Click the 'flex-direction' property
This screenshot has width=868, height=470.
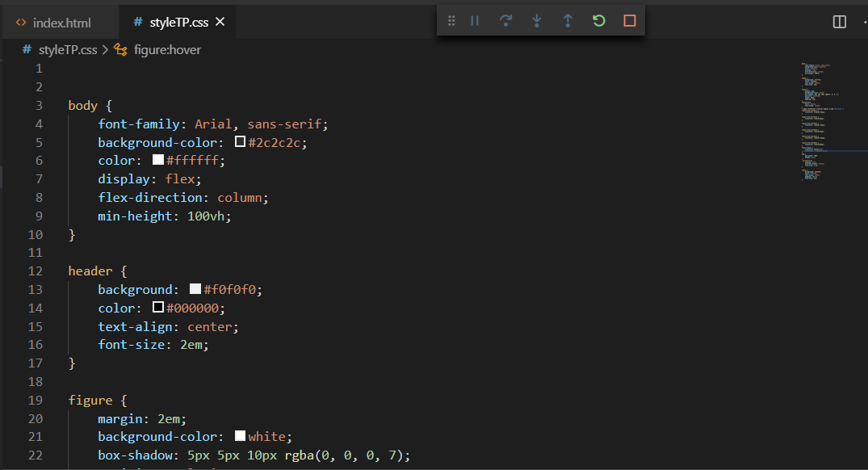pyautogui.click(x=150, y=198)
